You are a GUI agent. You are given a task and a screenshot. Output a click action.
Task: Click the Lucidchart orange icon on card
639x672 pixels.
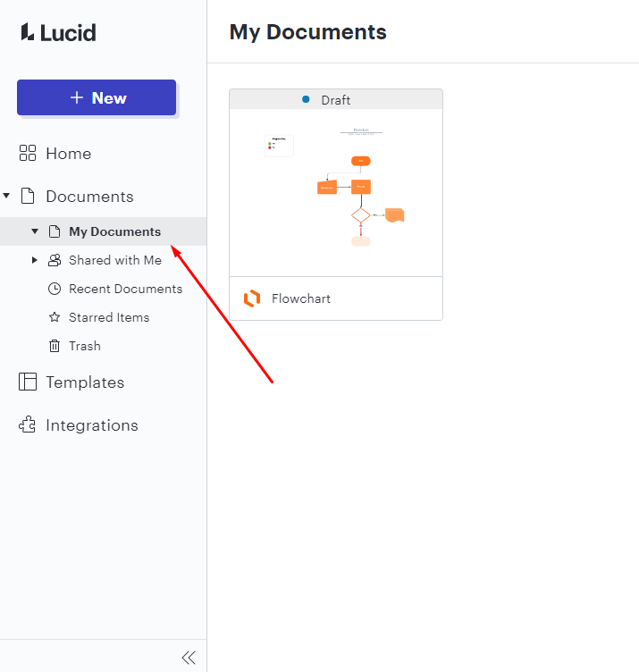coord(252,298)
